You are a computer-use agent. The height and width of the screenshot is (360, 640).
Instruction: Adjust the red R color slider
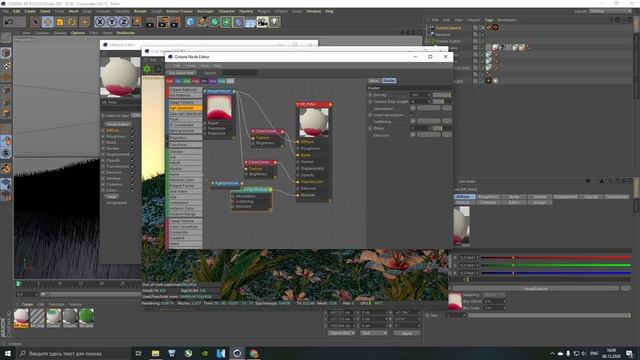[556, 258]
